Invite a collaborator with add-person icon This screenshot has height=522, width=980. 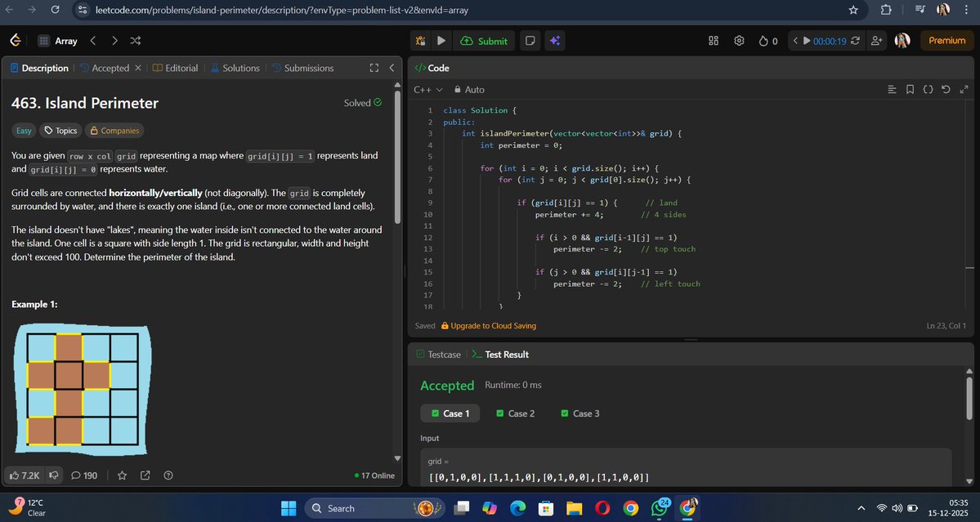pos(877,41)
